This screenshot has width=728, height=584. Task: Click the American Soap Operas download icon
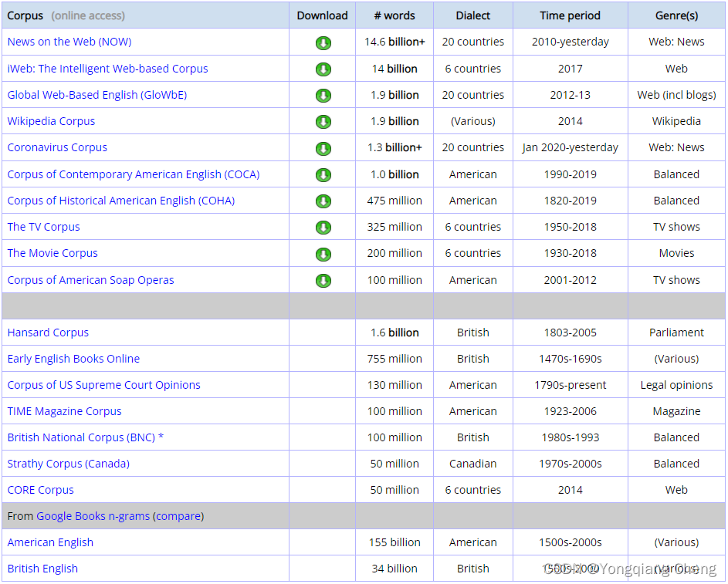[323, 281]
